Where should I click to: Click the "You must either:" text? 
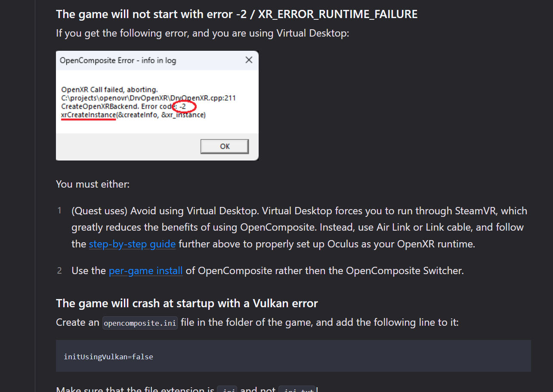93,185
